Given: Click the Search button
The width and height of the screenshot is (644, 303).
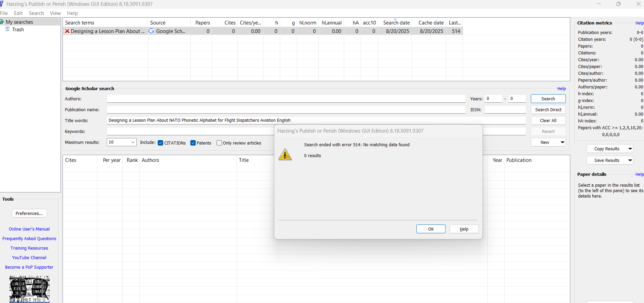Looking at the screenshot, I should [x=548, y=99].
